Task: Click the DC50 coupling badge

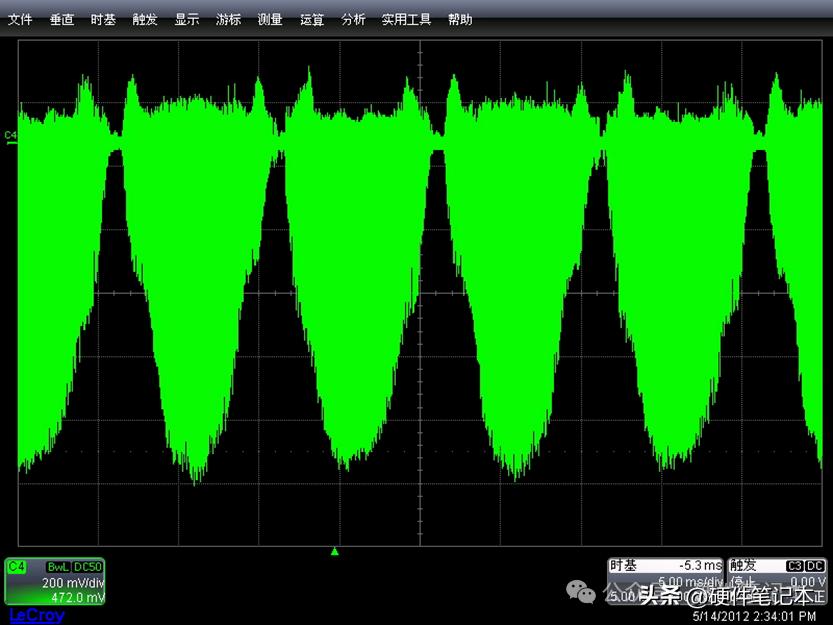Action: coord(87,567)
